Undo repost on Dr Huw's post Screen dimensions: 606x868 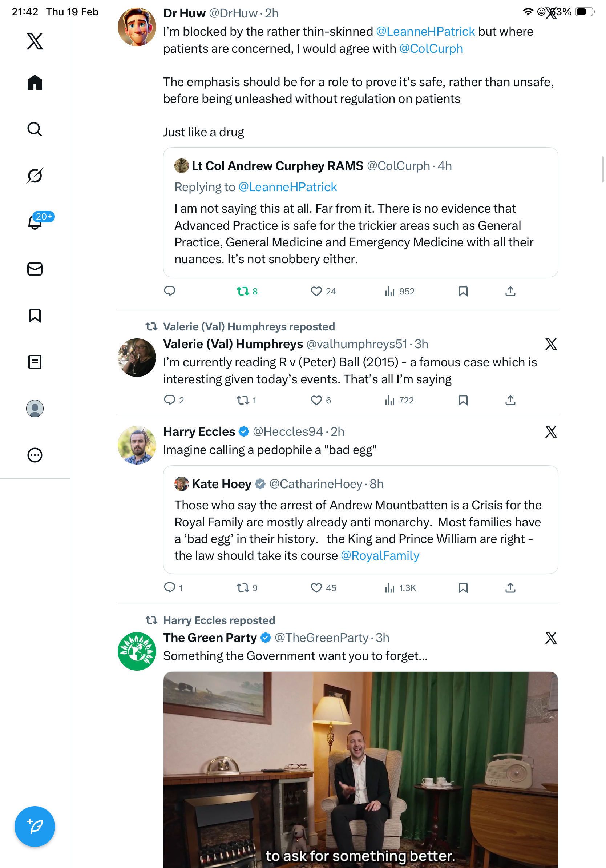click(243, 291)
